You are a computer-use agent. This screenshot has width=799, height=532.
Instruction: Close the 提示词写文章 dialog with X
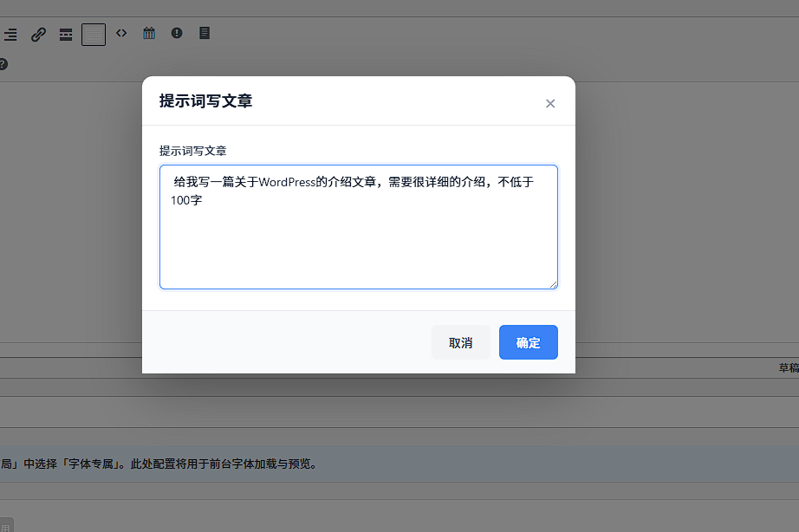click(x=550, y=104)
